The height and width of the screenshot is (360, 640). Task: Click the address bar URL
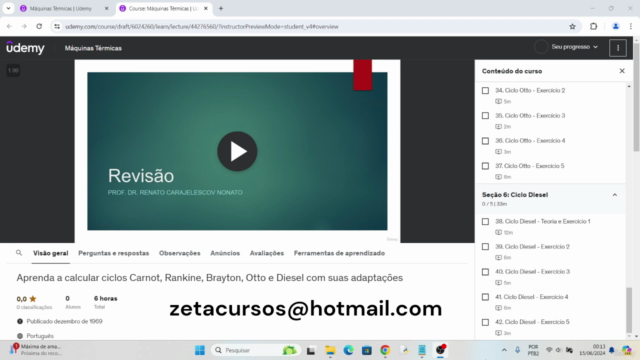point(202,27)
